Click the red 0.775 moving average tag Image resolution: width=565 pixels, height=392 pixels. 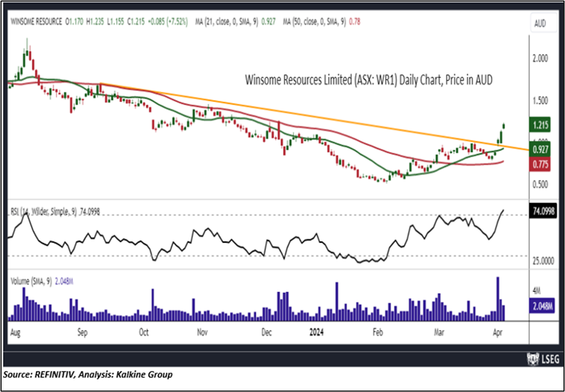click(x=542, y=163)
